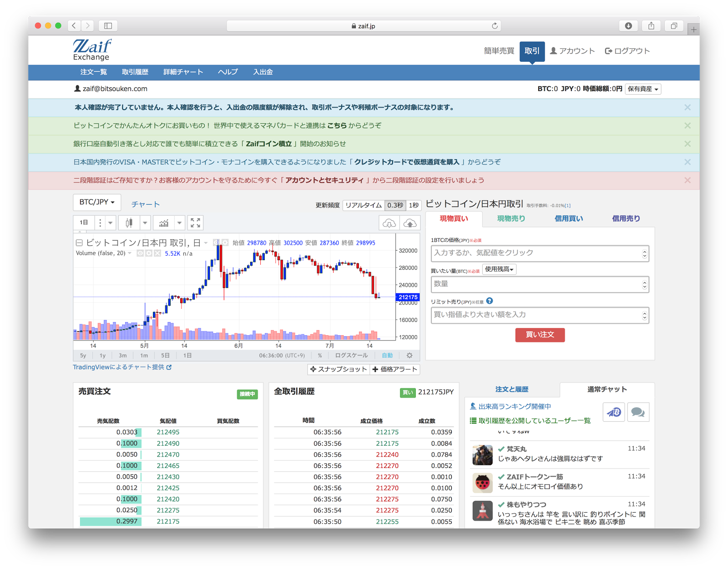Image resolution: width=728 pixels, height=569 pixels.
Task: Toggle ログスケール on the chart
Action: pyautogui.click(x=351, y=356)
